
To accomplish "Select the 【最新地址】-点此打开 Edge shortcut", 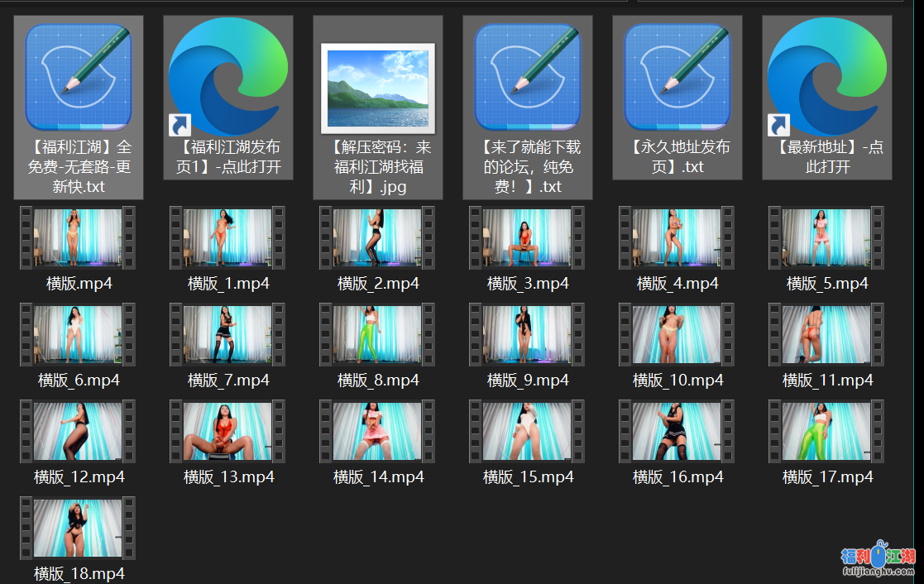I will [827, 77].
